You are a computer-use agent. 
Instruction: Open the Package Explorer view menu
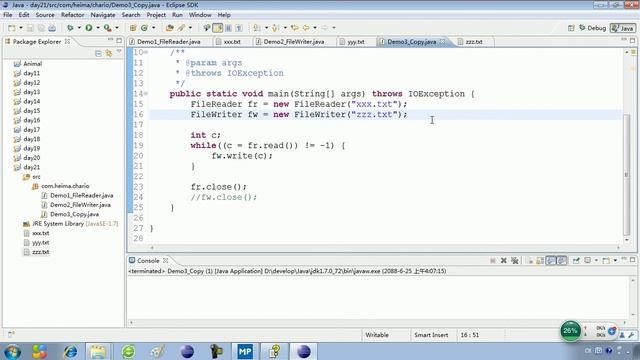tap(119, 52)
